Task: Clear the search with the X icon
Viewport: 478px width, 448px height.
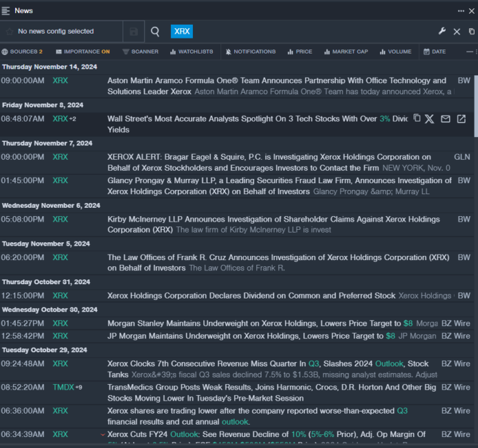Action: [x=457, y=32]
